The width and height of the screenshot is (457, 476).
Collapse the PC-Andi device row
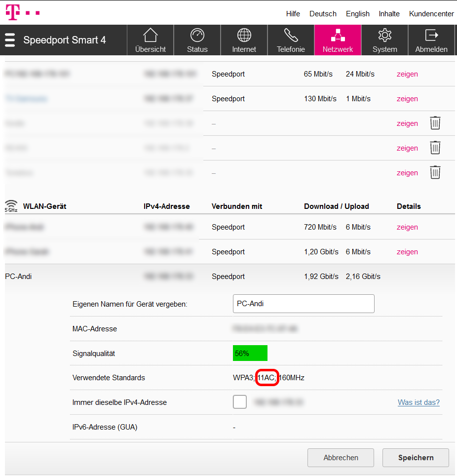229,277
